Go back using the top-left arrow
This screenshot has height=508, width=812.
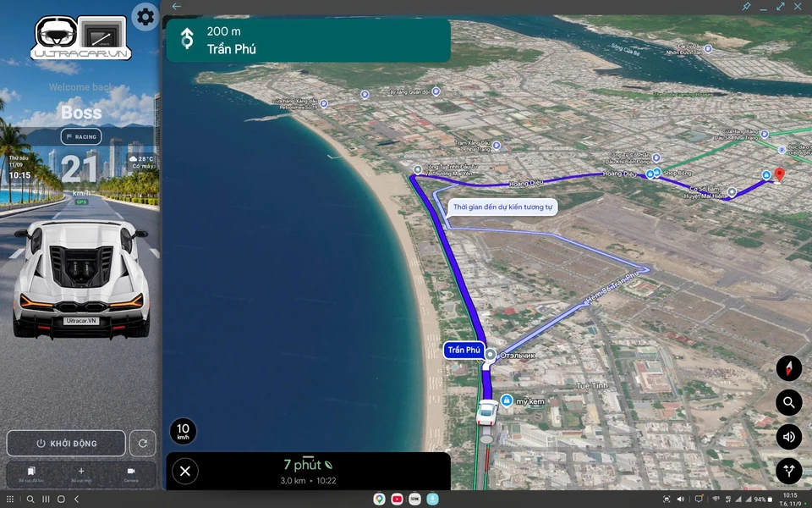coord(177,7)
